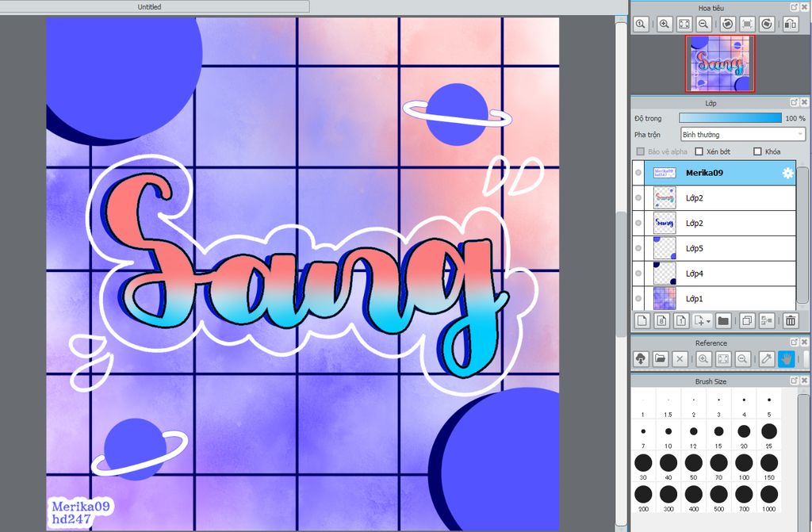Zoom in the Reference panel
The width and height of the screenshot is (812, 532).
click(703, 359)
